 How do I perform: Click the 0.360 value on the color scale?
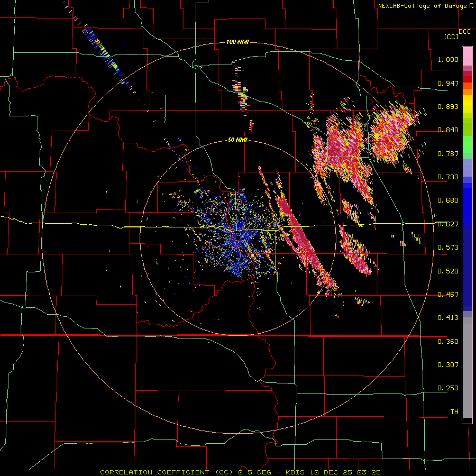coord(448,342)
